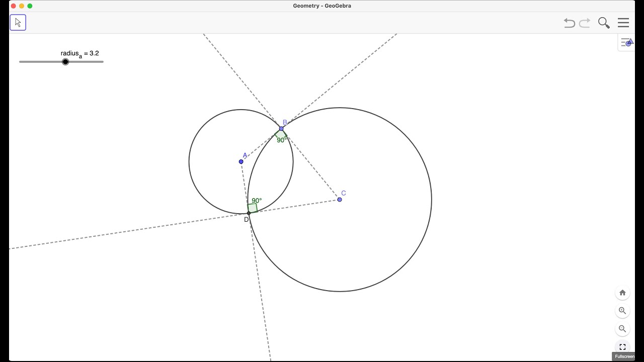Click the label of point C
Viewport: 644px width, 362px height.
pos(344,193)
